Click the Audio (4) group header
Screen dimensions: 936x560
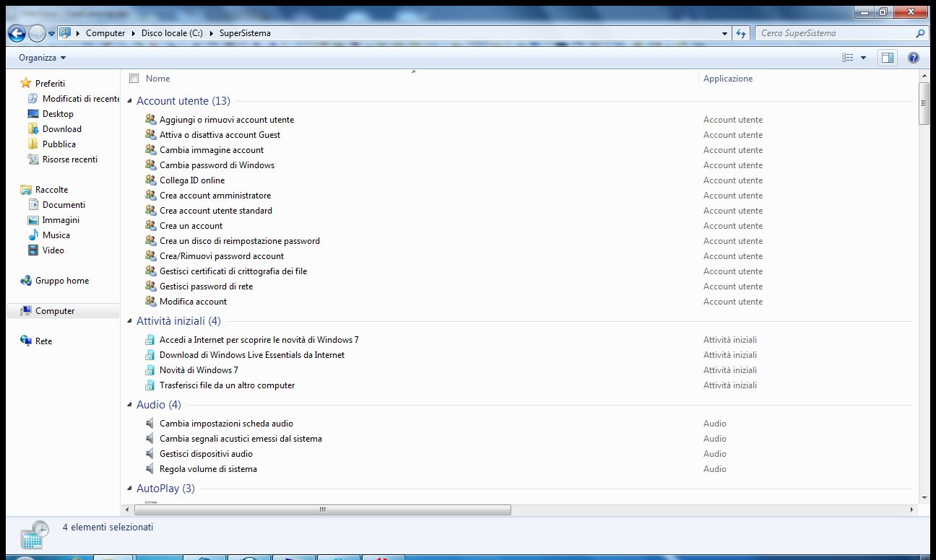(x=159, y=405)
